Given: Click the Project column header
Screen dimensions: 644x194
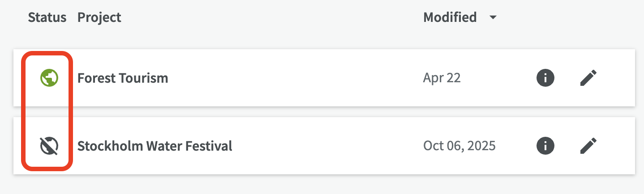Looking at the screenshot, I should coord(99,17).
